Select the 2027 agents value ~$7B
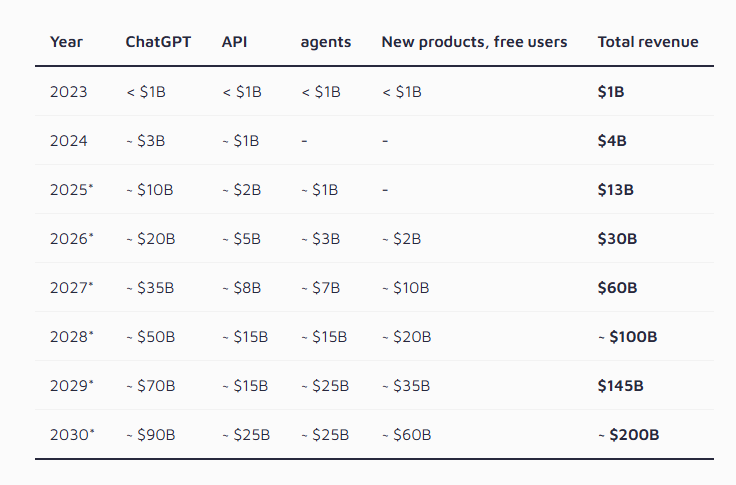Image resolution: width=736 pixels, height=485 pixels. (320, 288)
